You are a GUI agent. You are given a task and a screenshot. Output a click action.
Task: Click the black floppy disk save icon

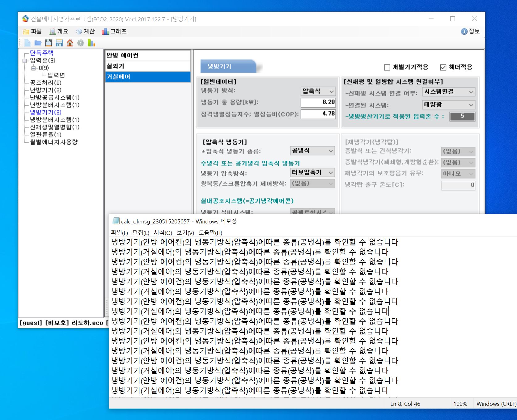click(x=49, y=43)
